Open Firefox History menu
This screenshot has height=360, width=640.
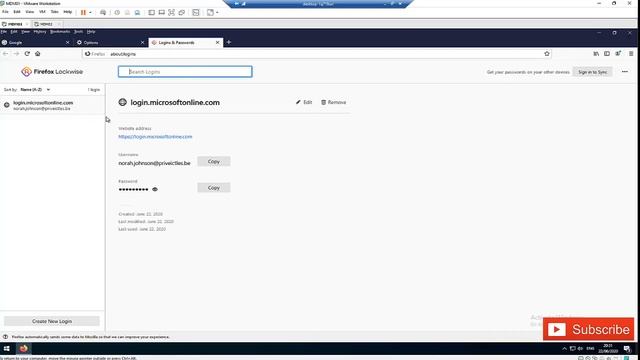(40, 32)
